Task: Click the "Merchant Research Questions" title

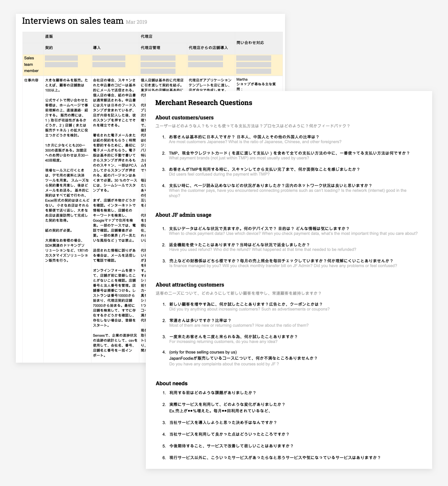Action: click(204, 103)
